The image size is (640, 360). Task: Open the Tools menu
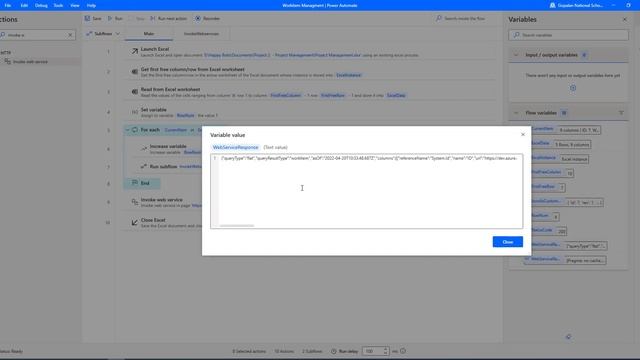click(x=58, y=6)
